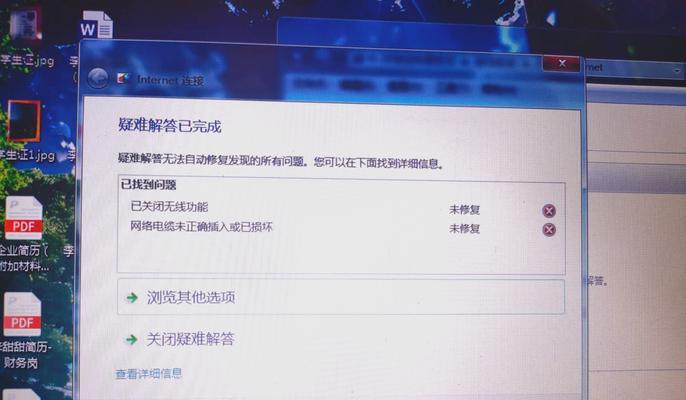Click 未修复 status for 网络电缆 problem

[464, 228]
